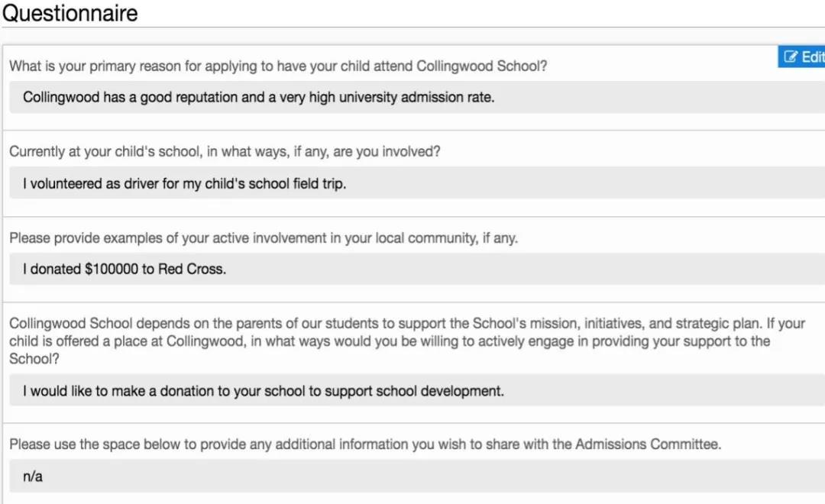The image size is (825, 504).
Task: Click the $100000 amount in the answer
Action: 112,270
